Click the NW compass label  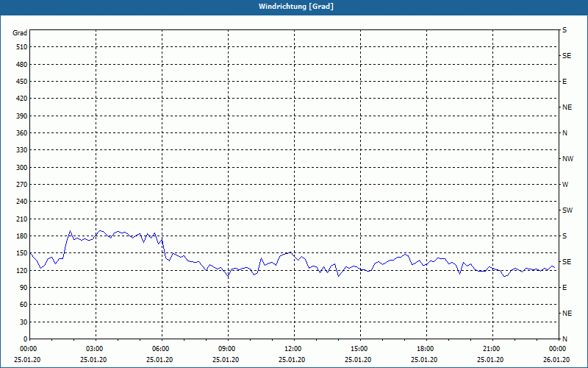coord(567,159)
